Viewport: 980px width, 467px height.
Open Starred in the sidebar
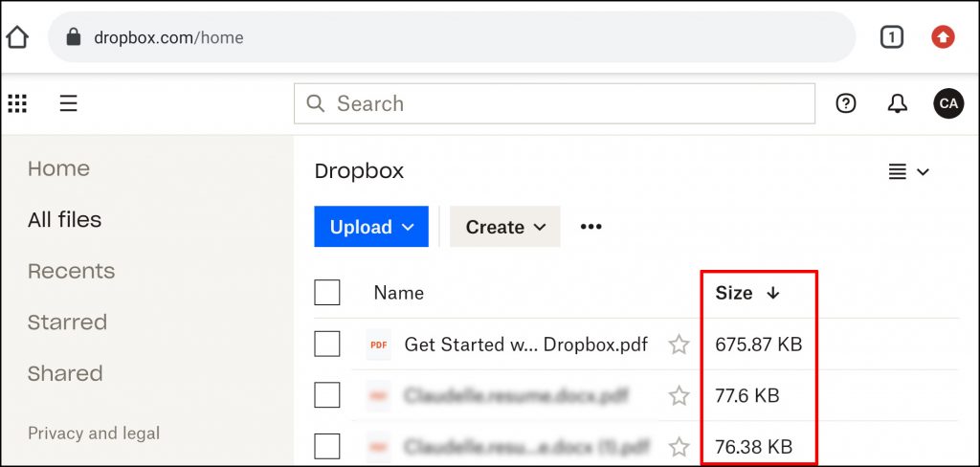point(68,322)
